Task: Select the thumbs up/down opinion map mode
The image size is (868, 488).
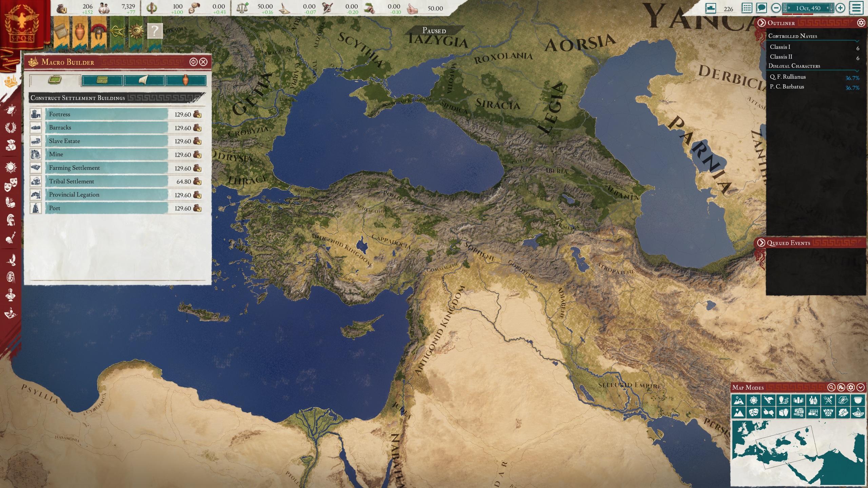Action: (768, 412)
